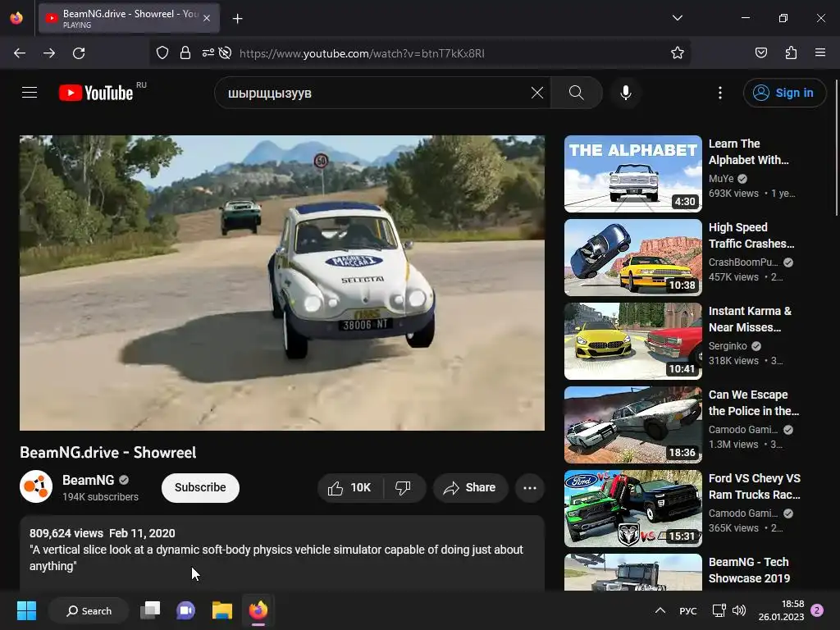Open Firefox tracking protection shield
840x630 pixels.
pos(162,53)
